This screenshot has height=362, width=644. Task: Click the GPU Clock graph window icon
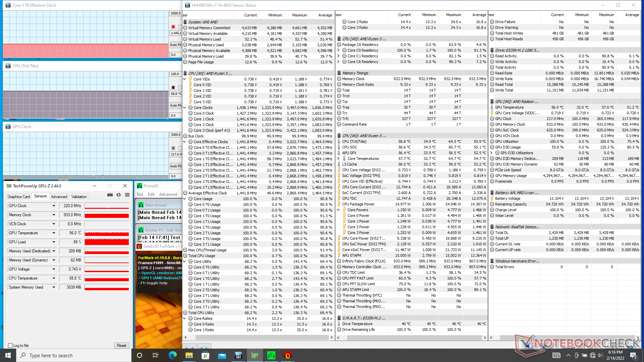click(x=8, y=127)
